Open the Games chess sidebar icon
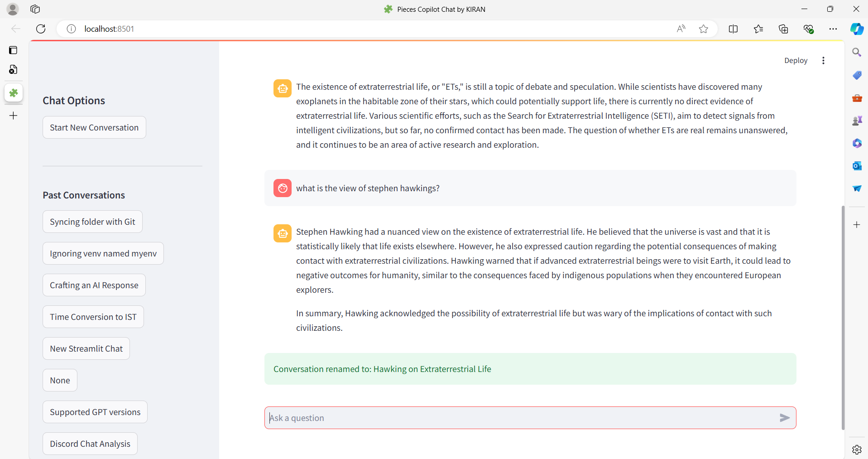 coord(857,121)
